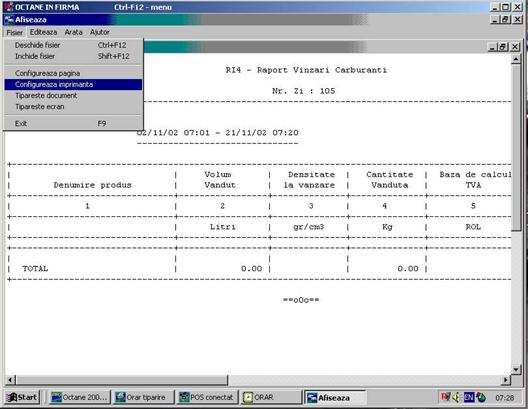The image size is (528, 409).
Task: Open the Arata menu
Action: pos(73,32)
